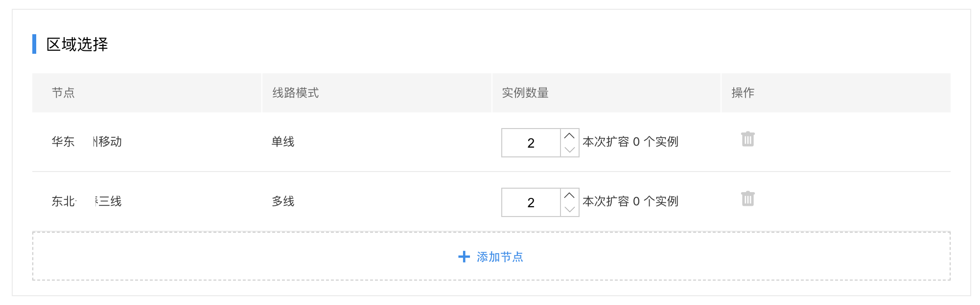
Task: Focus the instance count field in 多线 row
Action: 531,202
